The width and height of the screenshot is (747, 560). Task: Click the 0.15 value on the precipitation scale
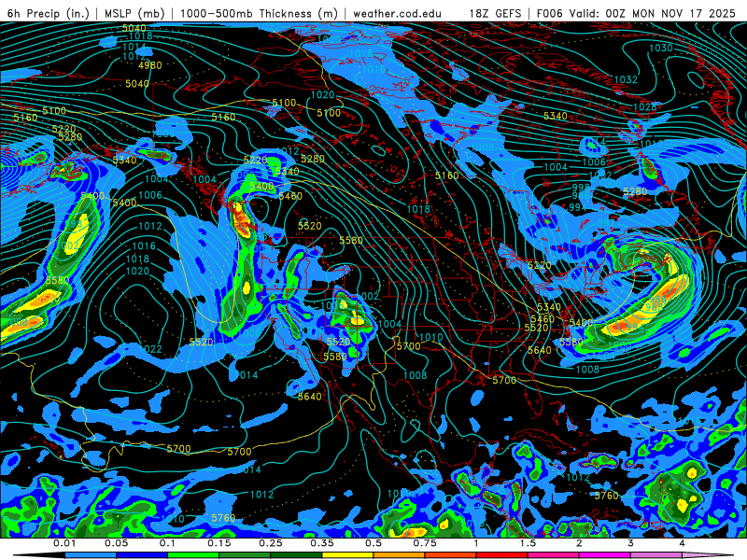tap(219, 543)
